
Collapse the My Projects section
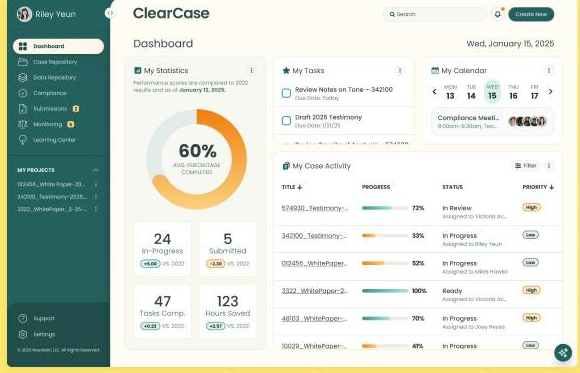click(x=96, y=170)
